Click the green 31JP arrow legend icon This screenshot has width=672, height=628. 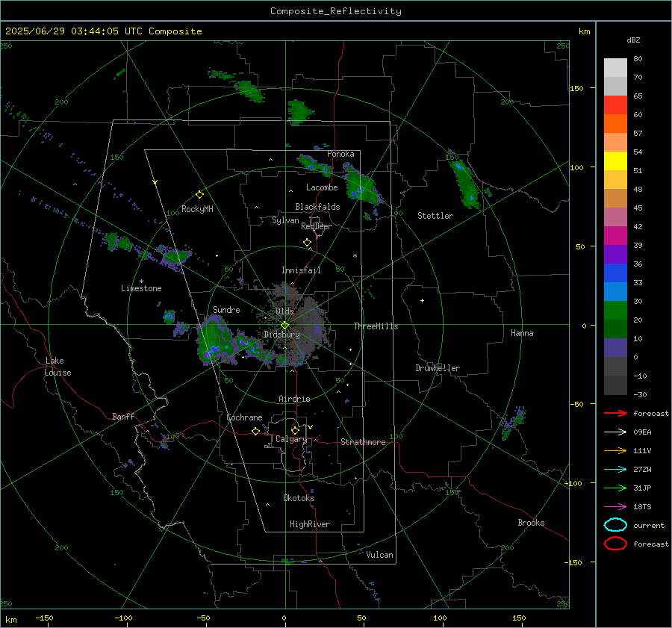[615, 488]
